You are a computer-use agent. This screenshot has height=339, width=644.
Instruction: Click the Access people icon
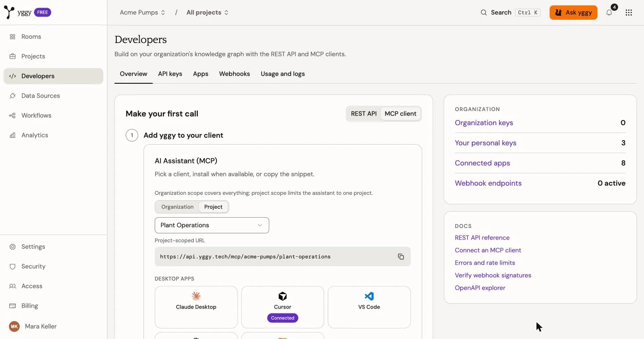click(x=13, y=286)
